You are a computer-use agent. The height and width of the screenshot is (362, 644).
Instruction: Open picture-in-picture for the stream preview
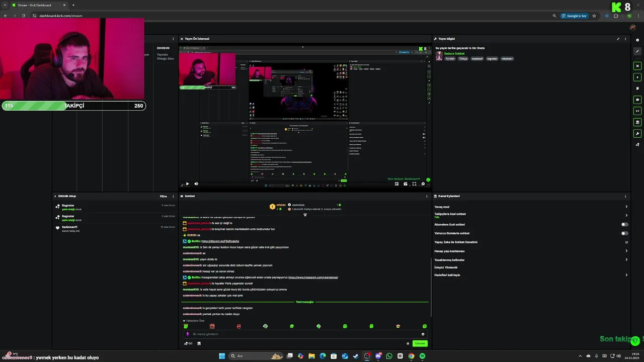(x=396, y=184)
